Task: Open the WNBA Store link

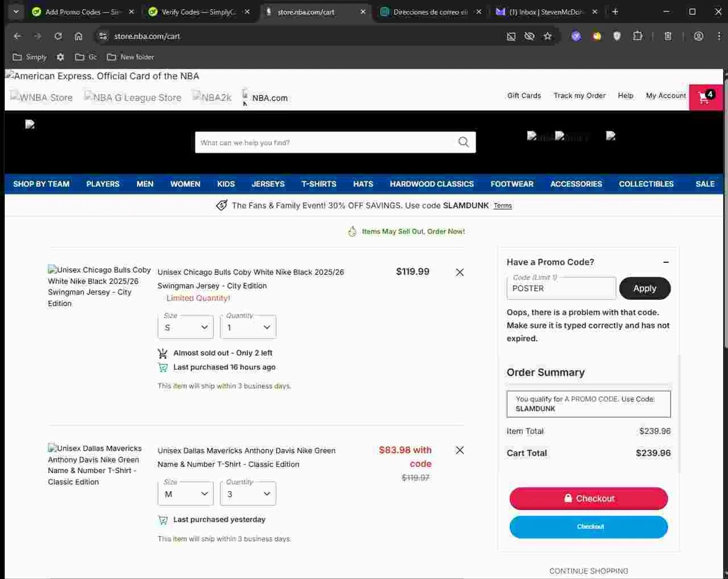Action: [41, 97]
